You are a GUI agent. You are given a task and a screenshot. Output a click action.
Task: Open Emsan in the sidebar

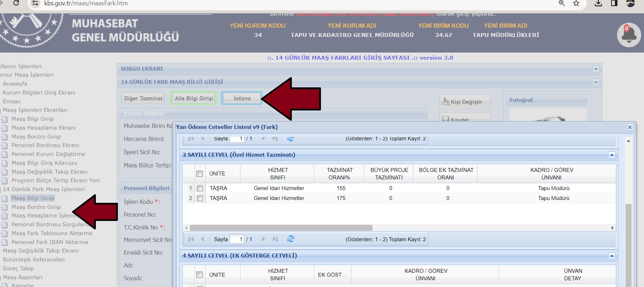(x=12, y=102)
